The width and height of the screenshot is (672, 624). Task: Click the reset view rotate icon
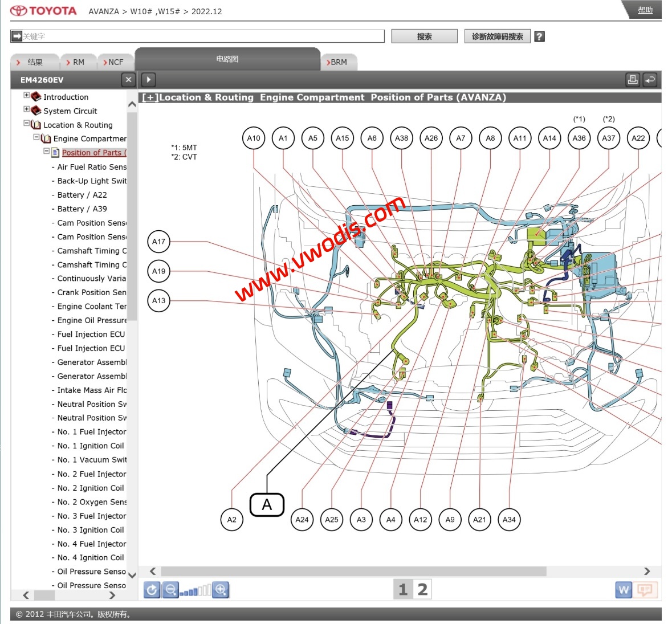click(x=152, y=590)
